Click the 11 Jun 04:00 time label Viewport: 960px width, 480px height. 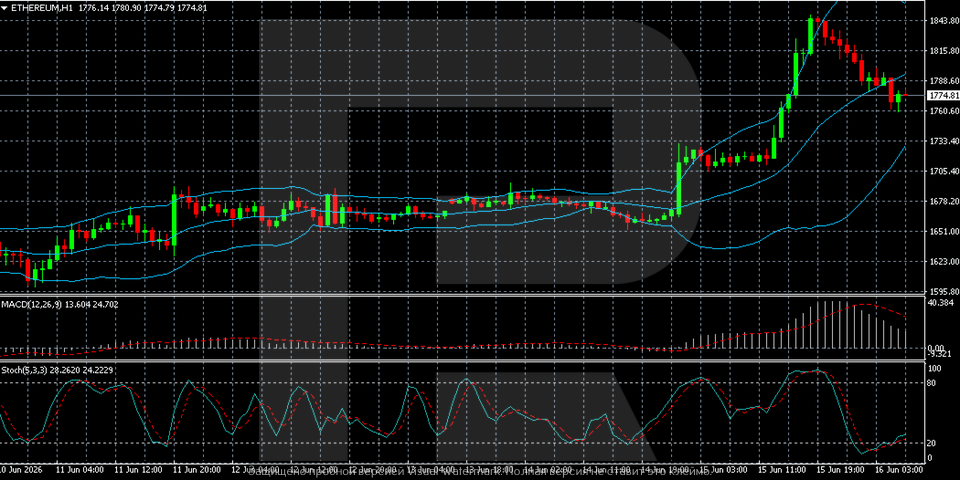click(80, 470)
